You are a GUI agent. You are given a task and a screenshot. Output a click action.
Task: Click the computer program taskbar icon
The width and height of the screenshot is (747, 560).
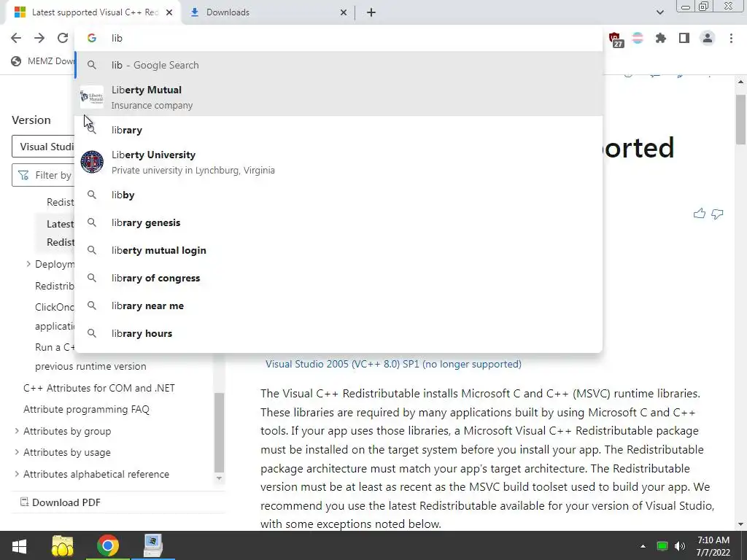click(153, 545)
